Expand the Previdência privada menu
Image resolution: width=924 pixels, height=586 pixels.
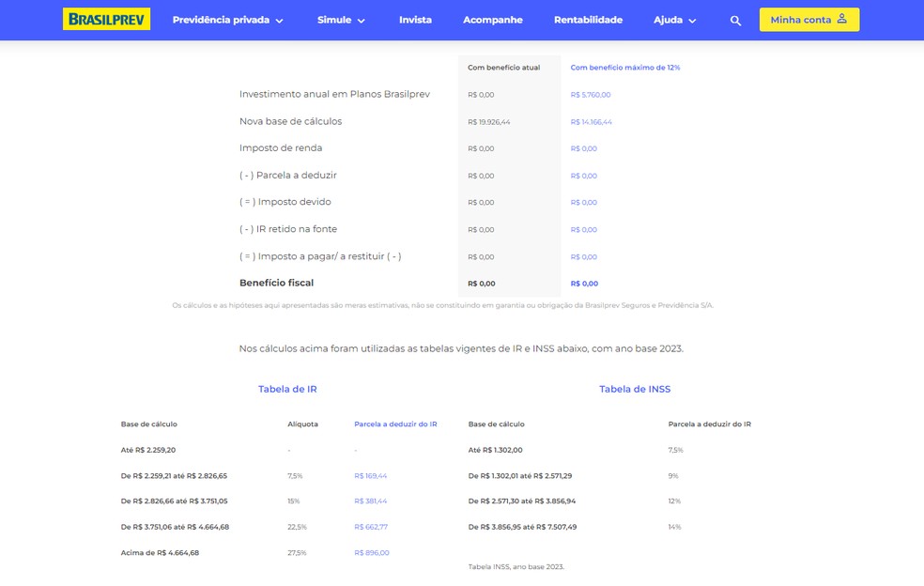pyautogui.click(x=227, y=20)
